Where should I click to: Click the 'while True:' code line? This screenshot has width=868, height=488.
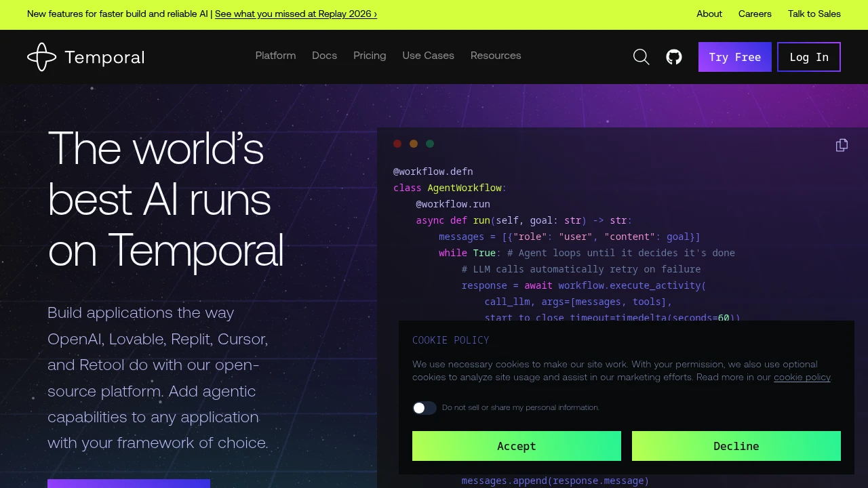point(587,253)
